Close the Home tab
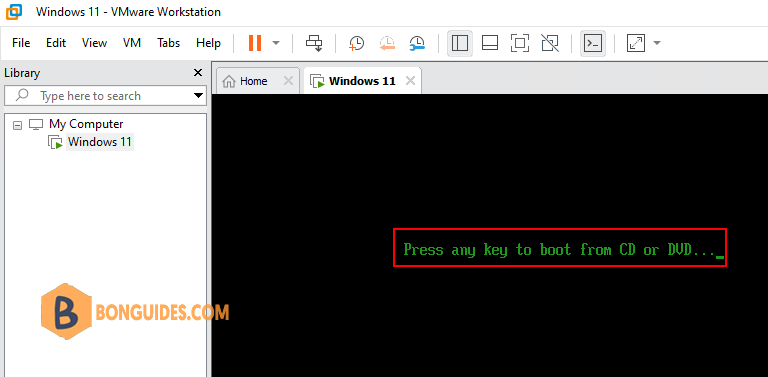The width and height of the screenshot is (768, 377). coord(288,81)
